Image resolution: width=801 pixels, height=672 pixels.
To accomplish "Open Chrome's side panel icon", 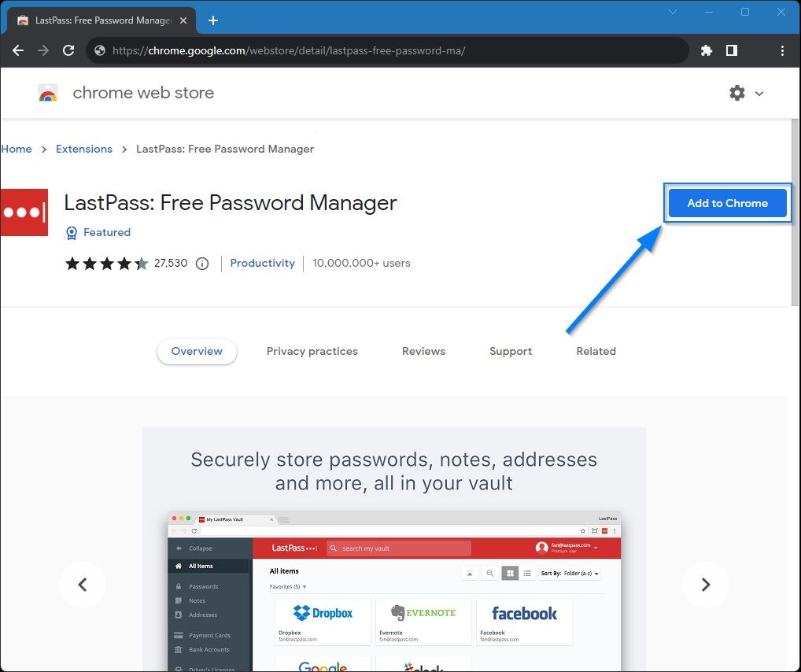I will pyautogui.click(x=732, y=50).
